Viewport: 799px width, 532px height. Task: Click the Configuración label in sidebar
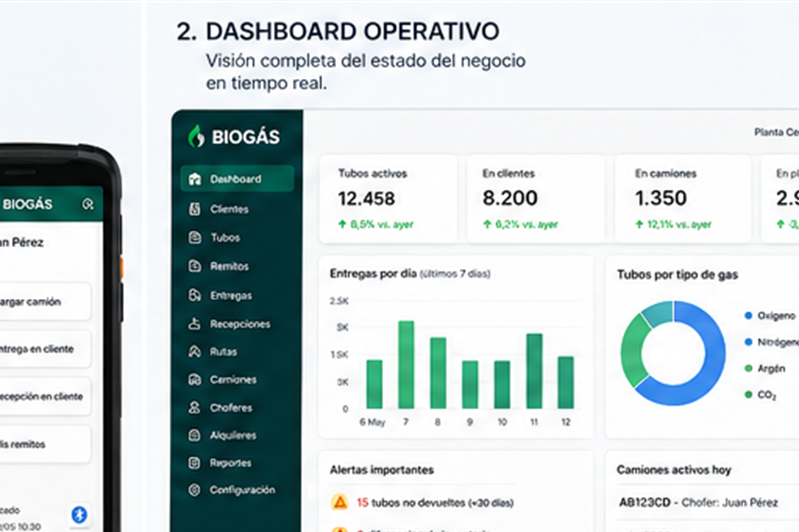242,490
